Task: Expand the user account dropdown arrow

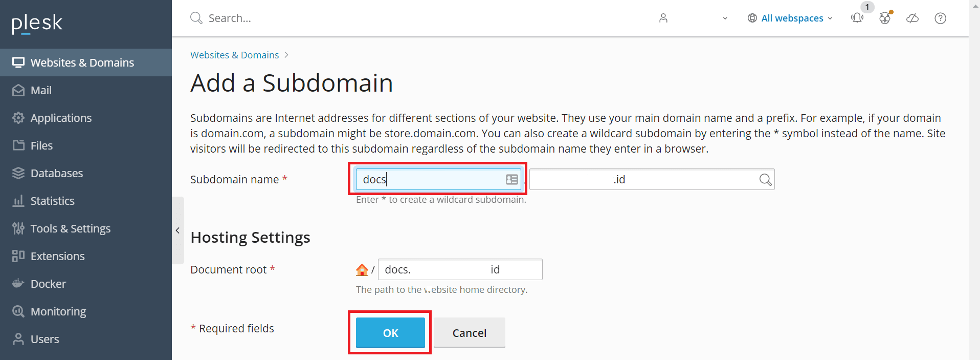Action: 725,18
